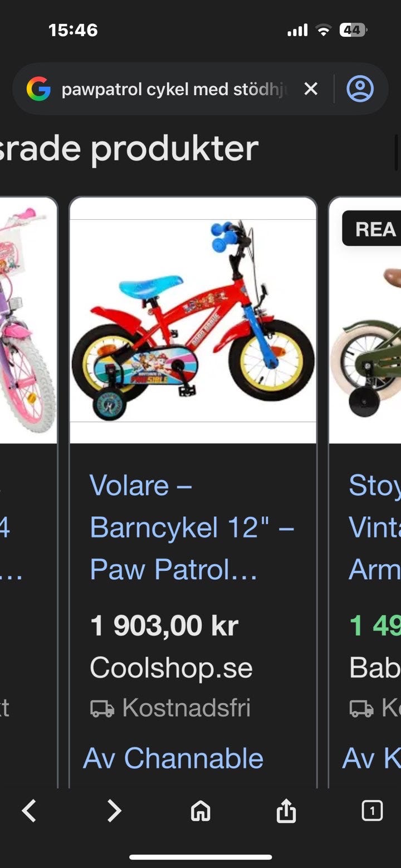Open the Stoy Vintage product title link
Viewport: 401px width, 868px height.
point(374,527)
